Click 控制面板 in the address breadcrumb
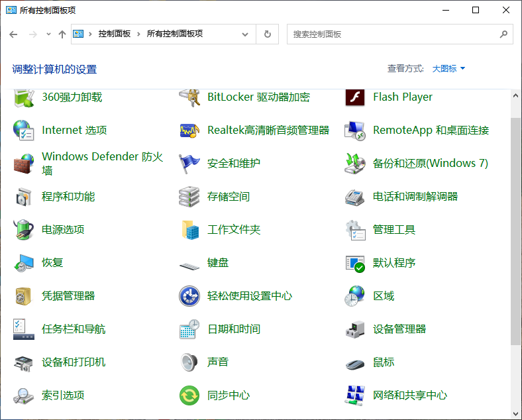This screenshot has height=420, width=522. tap(114, 34)
